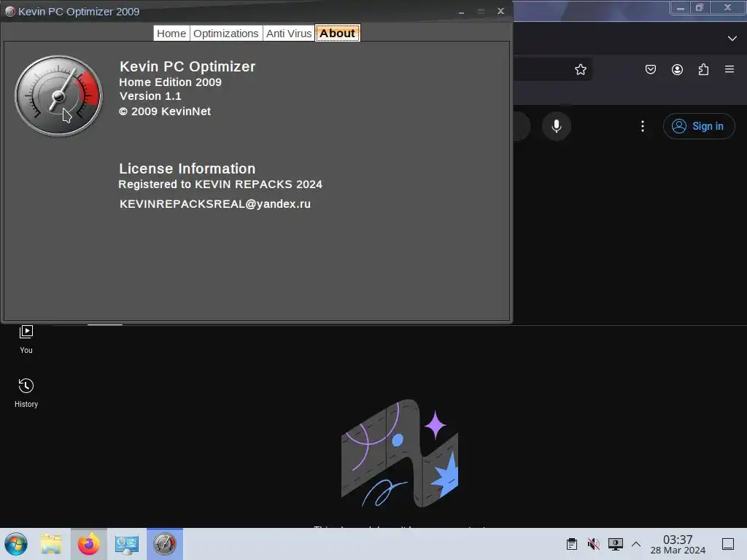Toggle the muted volume tray icon

593,544
